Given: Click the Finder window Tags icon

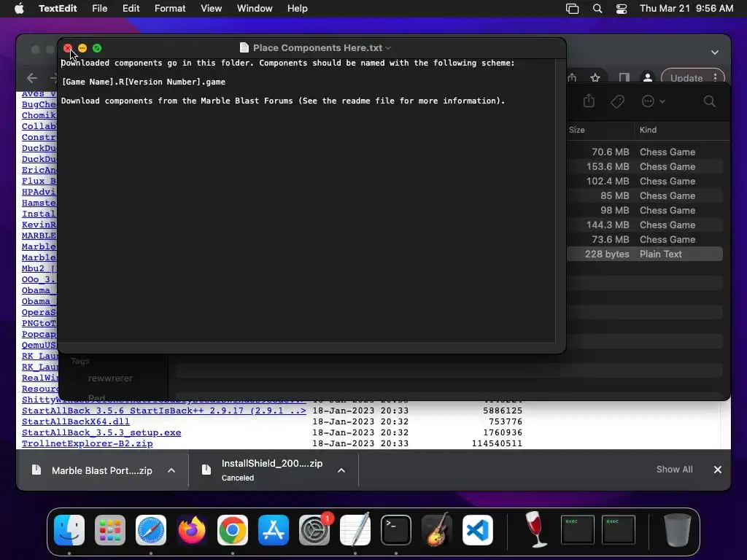Looking at the screenshot, I should (x=617, y=101).
